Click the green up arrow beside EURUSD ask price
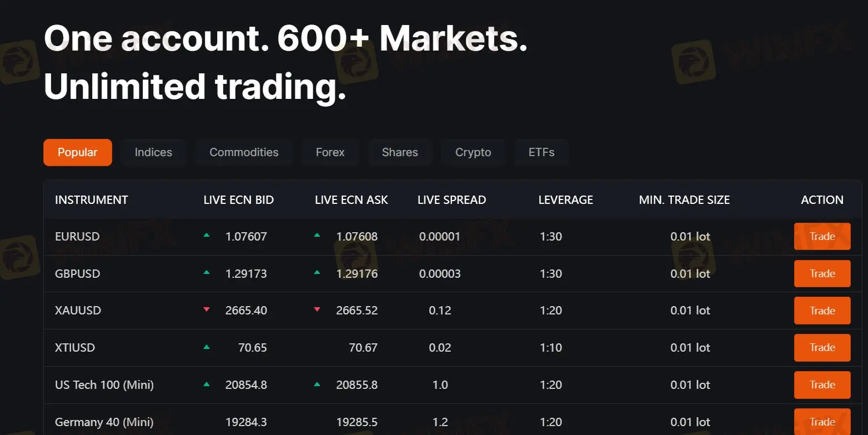Image resolution: width=868 pixels, height=435 pixels. [x=317, y=236]
